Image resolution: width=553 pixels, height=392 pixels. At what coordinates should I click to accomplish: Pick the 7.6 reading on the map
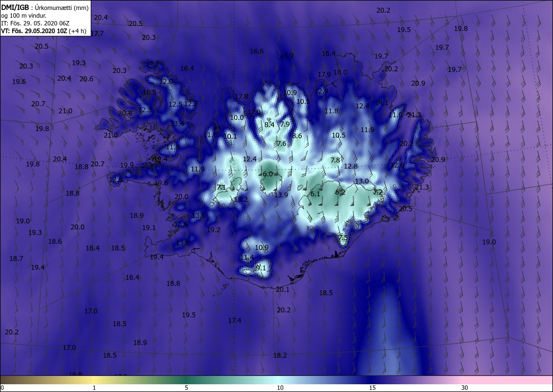tap(281, 143)
